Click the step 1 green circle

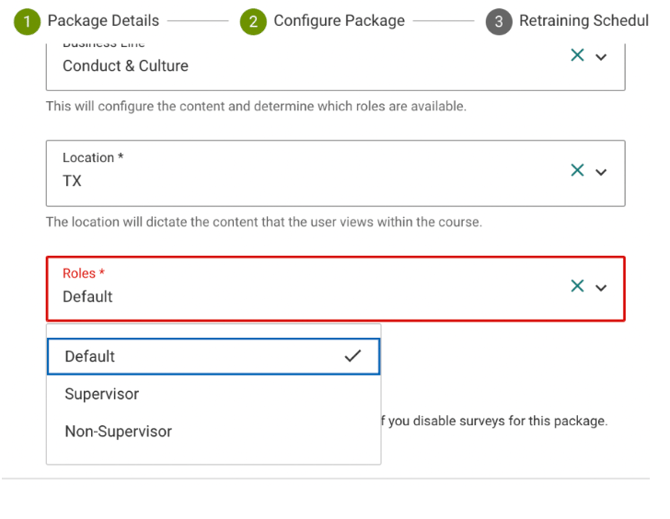(27, 21)
